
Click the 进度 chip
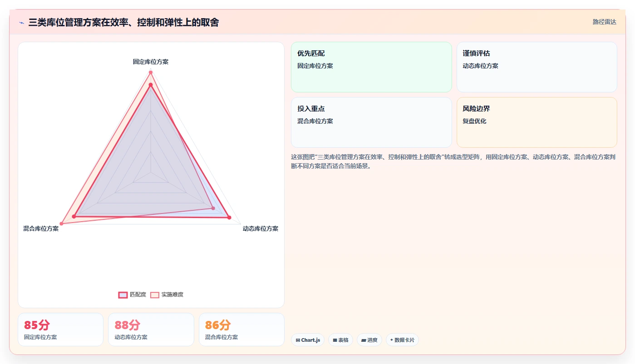[369, 340]
